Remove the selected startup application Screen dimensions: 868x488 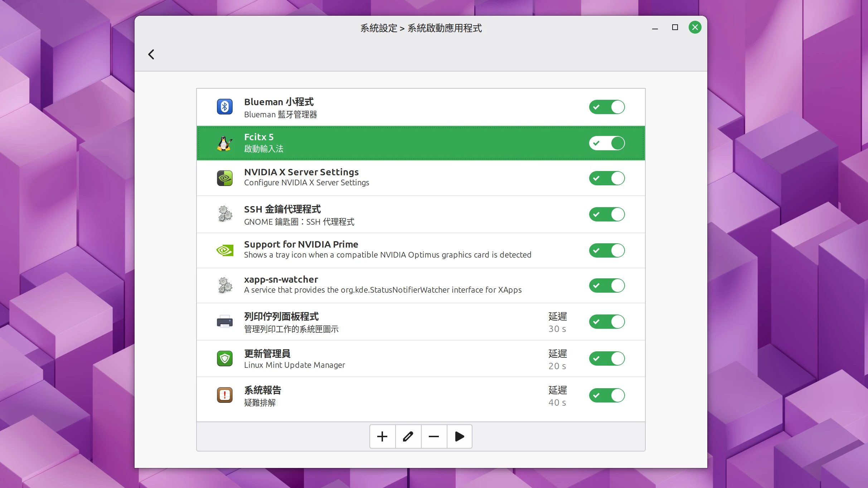click(x=433, y=436)
